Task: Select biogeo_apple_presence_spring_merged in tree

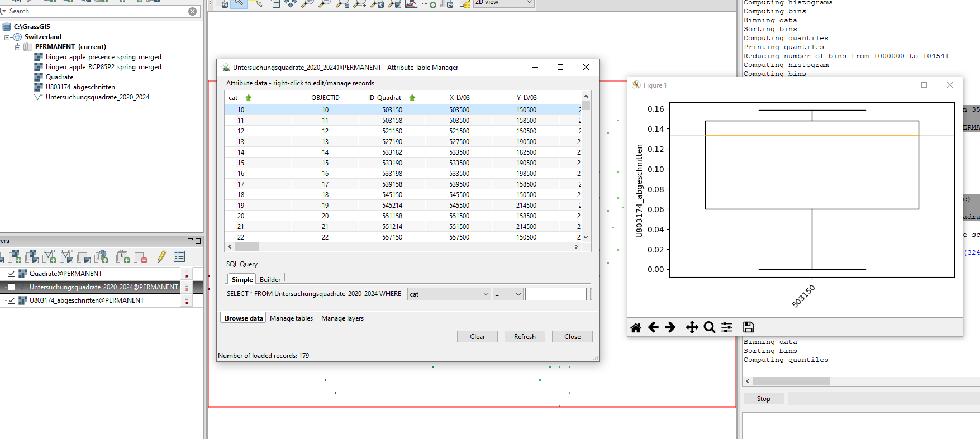Action: point(103,57)
